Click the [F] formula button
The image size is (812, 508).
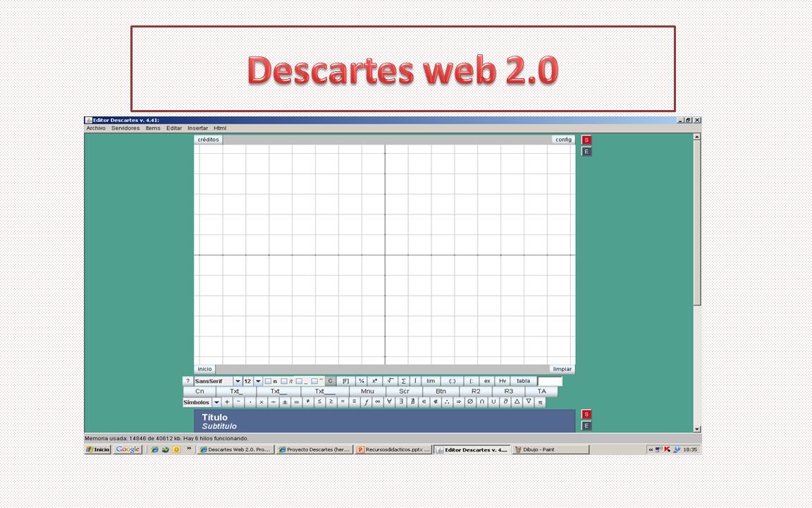345,381
